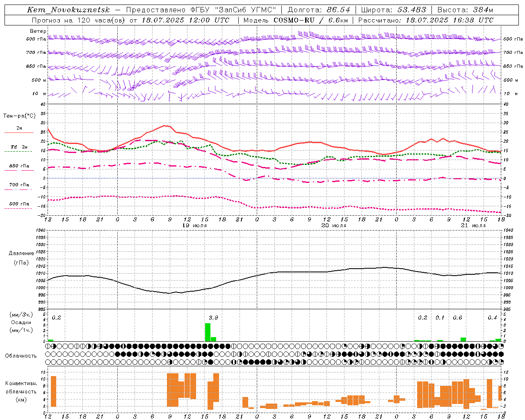Screen dimensions: 525x420
Task: Click the '0.4' precipitation total value
Action: point(492,318)
